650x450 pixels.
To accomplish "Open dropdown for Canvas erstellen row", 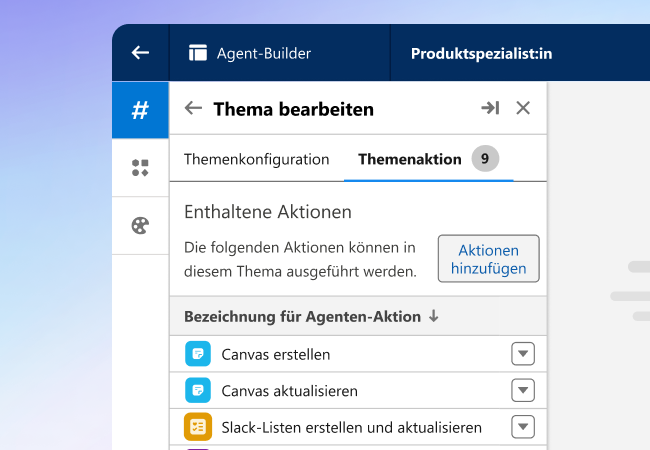I will (523, 354).
